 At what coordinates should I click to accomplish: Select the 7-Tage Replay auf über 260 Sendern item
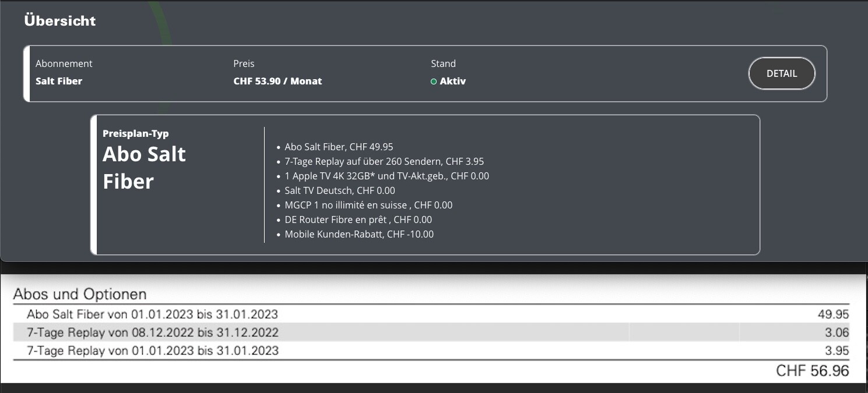pos(384,161)
